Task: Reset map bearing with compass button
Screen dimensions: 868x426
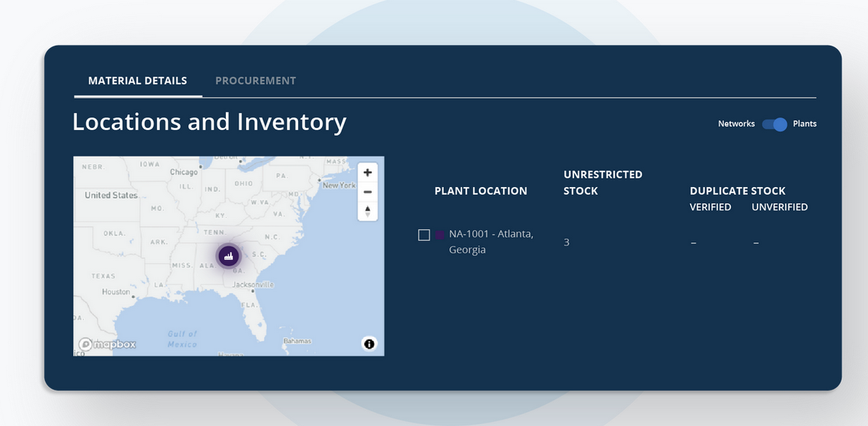Action: tap(367, 211)
